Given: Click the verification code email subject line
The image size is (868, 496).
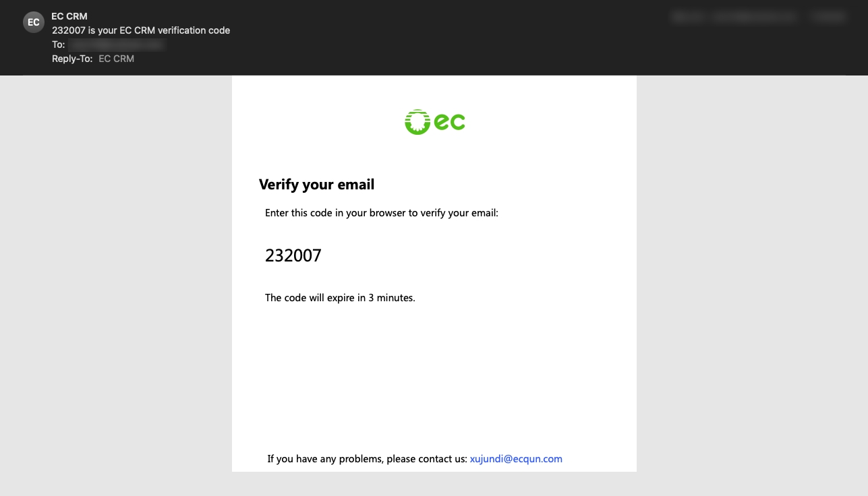Looking at the screenshot, I should 141,30.
